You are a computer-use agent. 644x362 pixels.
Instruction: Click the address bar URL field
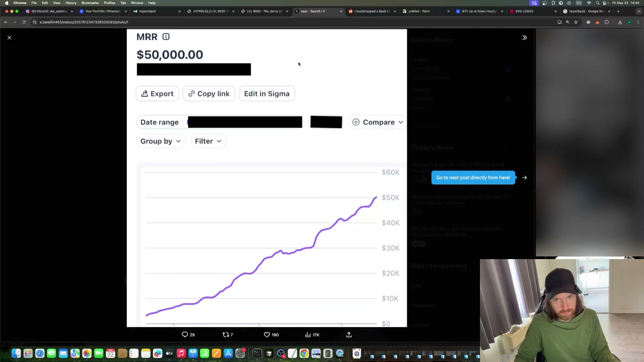[292, 22]
